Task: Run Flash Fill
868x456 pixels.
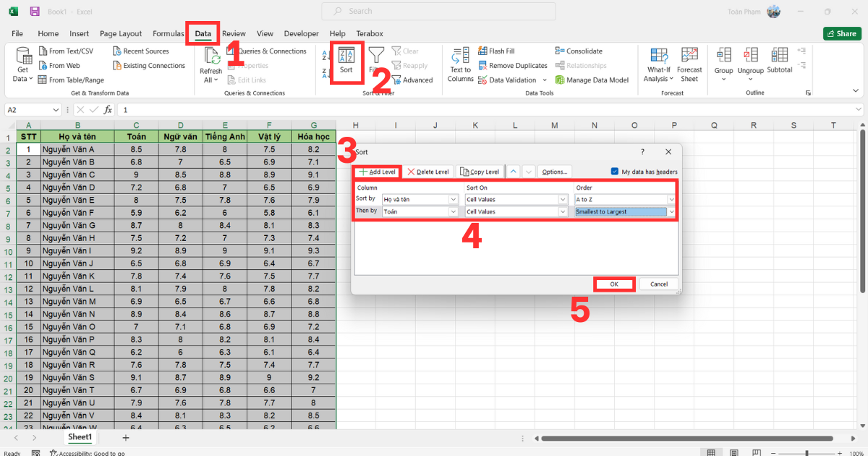Action: [x=496, y=51]
